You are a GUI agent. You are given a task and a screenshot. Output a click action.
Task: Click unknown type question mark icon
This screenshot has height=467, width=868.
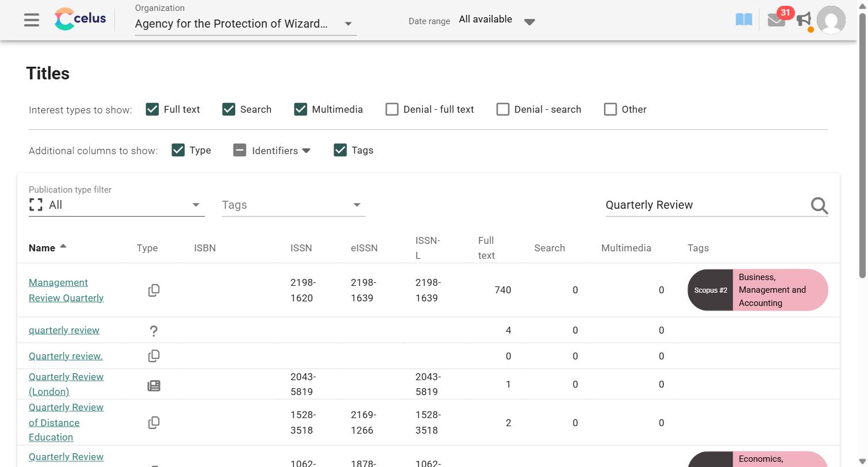point(154,331)
